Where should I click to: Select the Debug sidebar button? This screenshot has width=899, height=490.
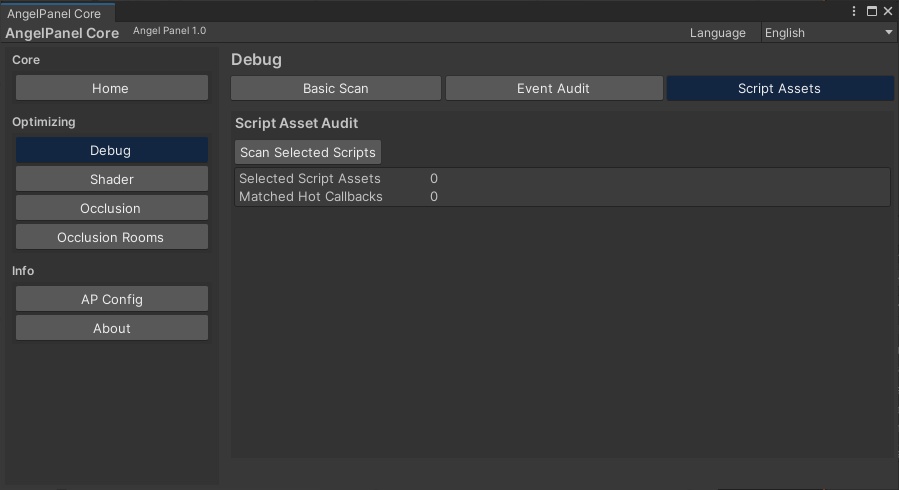[111, 150]
